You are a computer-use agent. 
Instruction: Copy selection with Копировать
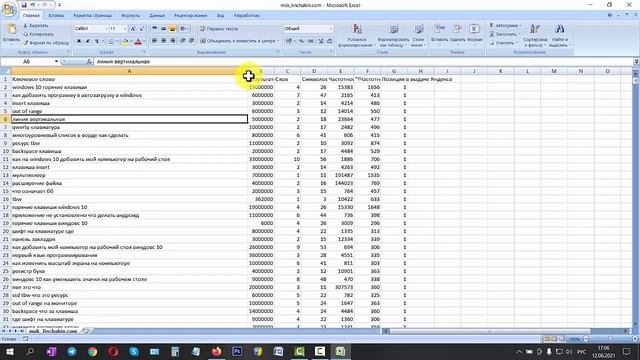tap(38, 34)
